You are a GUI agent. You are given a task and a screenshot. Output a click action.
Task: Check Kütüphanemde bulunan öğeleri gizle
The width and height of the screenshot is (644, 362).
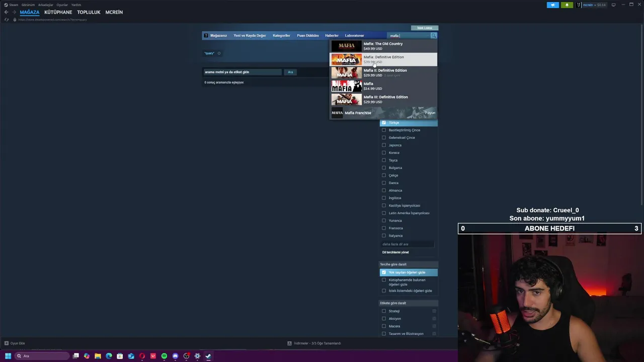tap(384, 280)
